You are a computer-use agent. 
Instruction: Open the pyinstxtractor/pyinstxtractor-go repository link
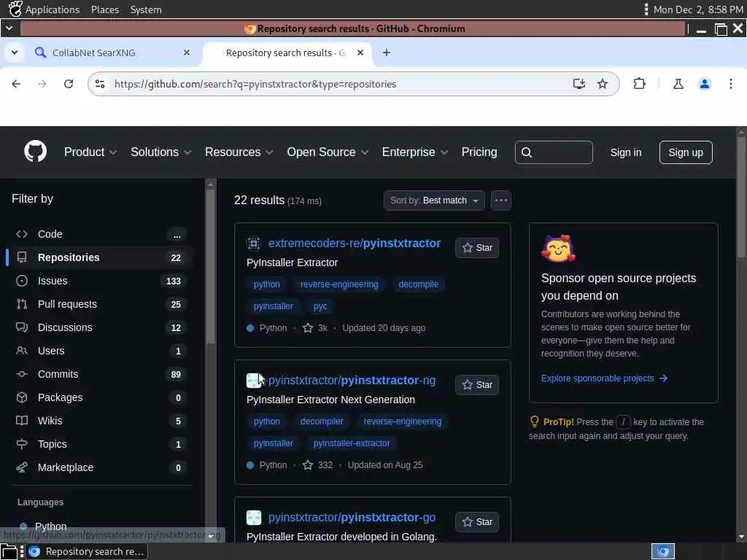pyautogui.click(x=352, y=518)
